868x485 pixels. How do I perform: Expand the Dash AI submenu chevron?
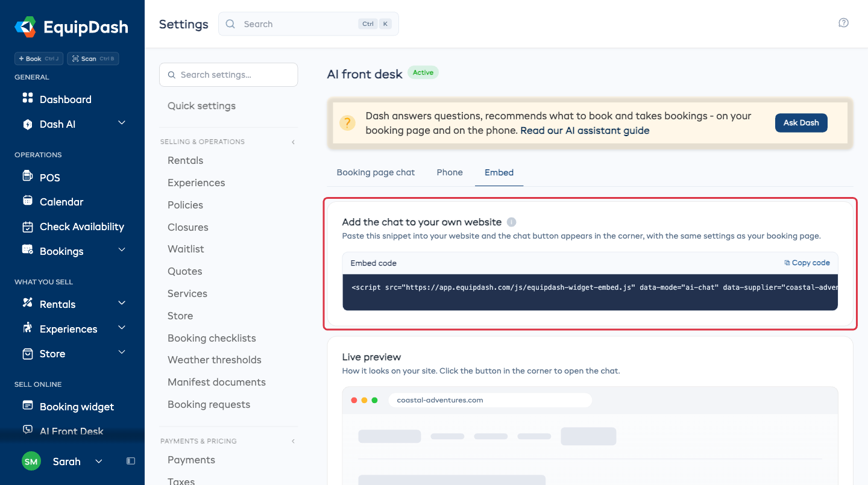122,123
